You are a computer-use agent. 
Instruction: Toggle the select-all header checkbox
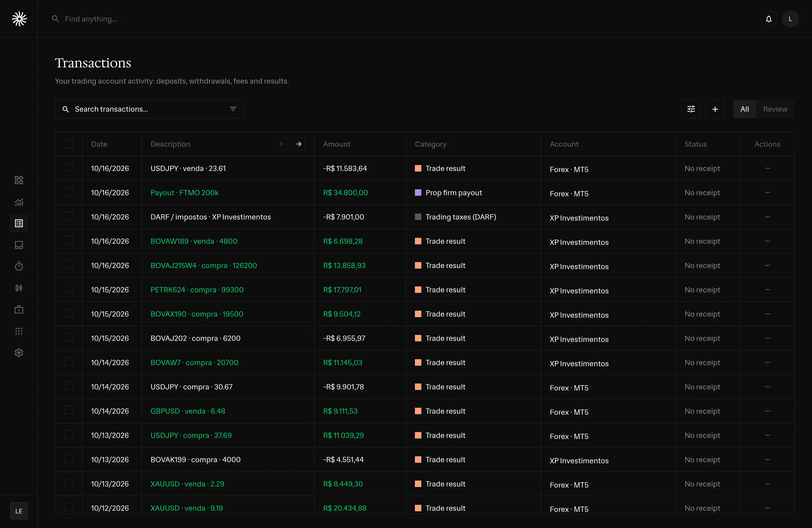point(69,144)
